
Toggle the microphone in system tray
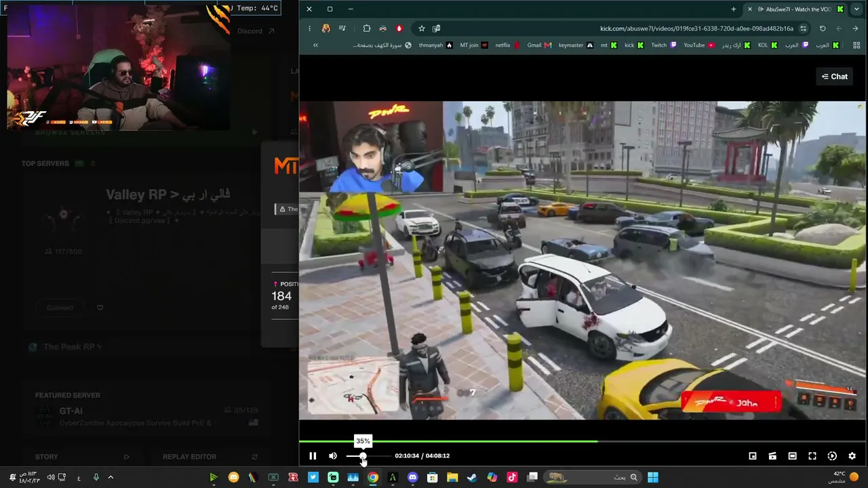96,477
